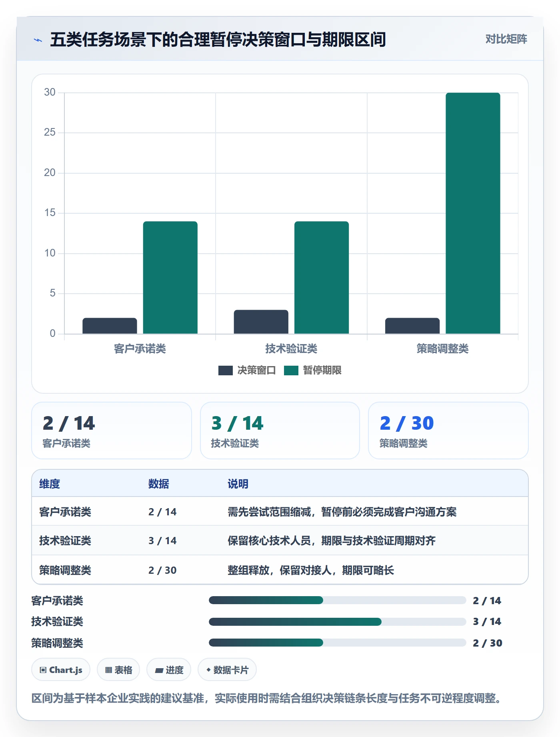Click the 整组释放 description cell
This screenshot has width=560, height=737.
point(311,570)
